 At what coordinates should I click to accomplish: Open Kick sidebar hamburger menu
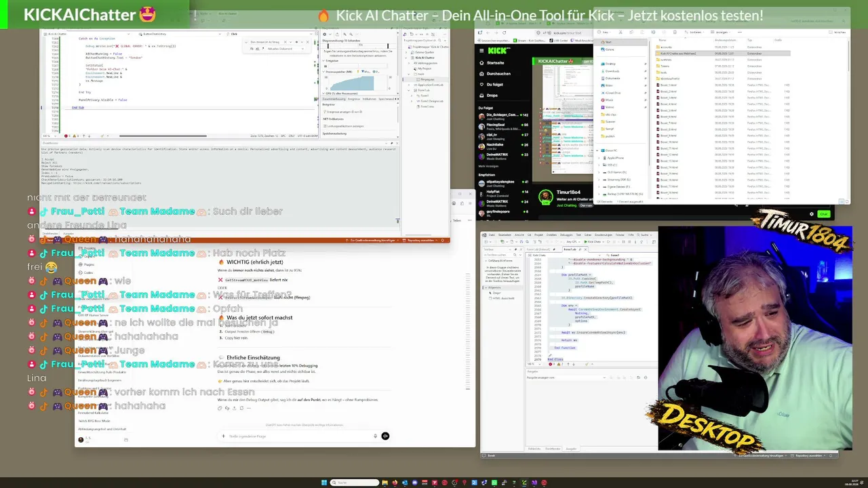click(482, 50)
